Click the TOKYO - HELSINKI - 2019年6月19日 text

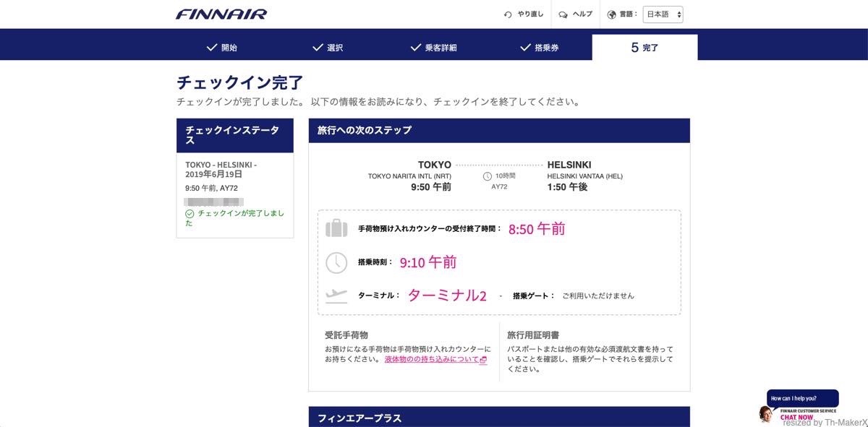221,170
